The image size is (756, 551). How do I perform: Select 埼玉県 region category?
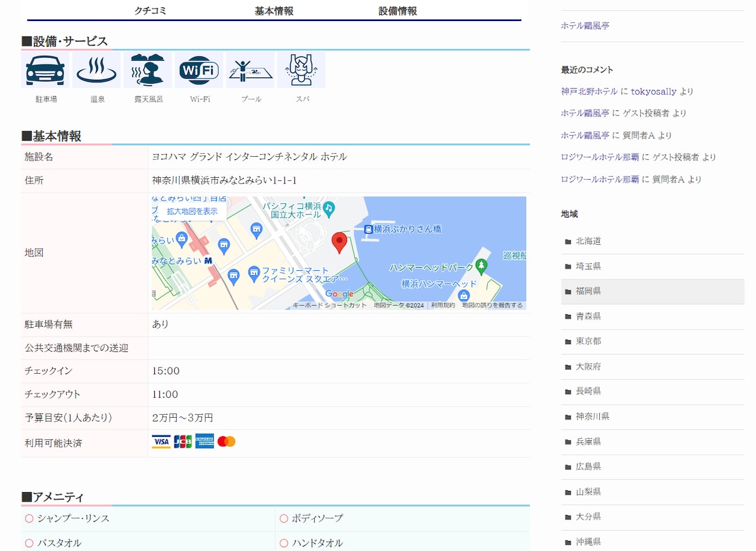588,267
